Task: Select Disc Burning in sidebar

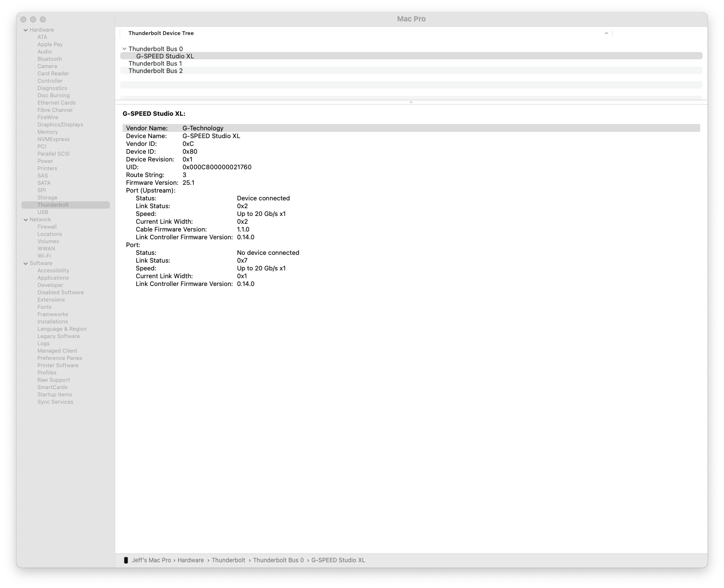Action: click(54, 95)
